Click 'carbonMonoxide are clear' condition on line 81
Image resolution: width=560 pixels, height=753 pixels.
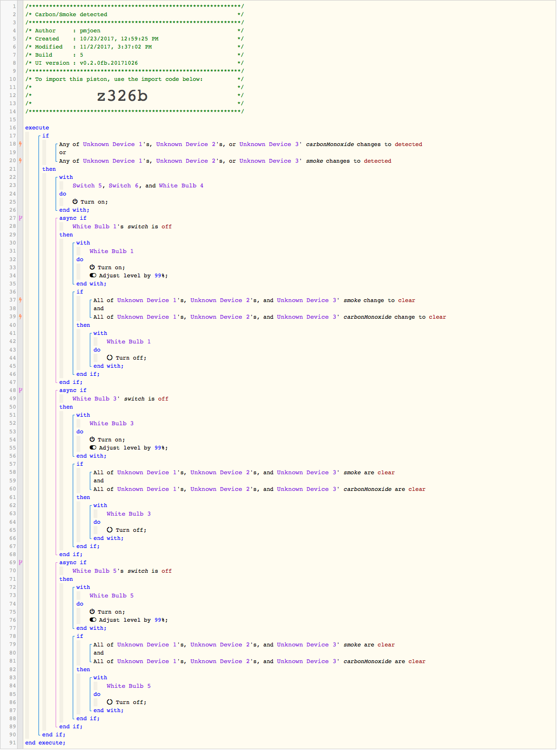tap(259, 661)
